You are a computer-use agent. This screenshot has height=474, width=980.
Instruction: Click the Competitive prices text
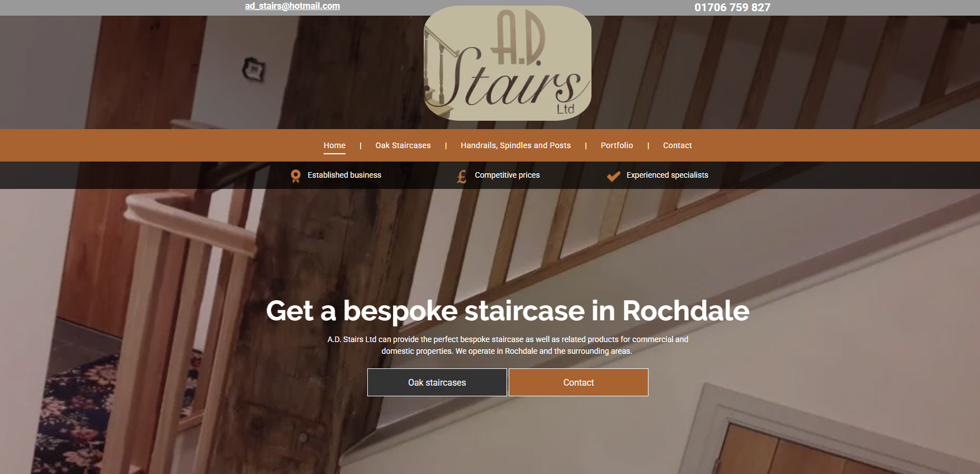click(507, 175)
